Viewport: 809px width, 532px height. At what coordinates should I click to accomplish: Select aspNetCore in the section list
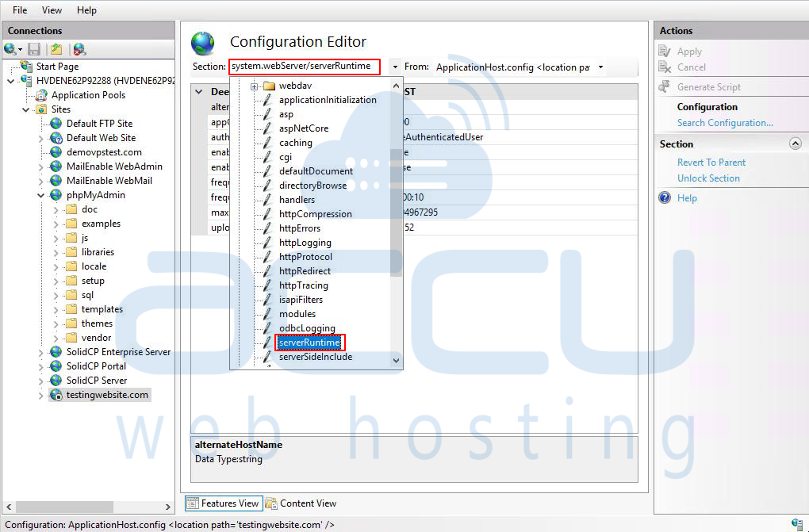pos(303,128)
